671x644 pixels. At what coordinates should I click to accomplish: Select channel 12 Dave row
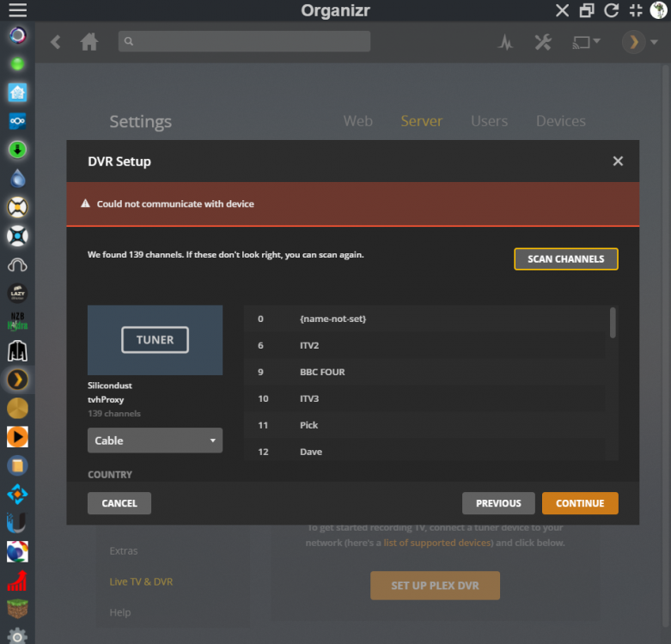click(x=425, y=450)
